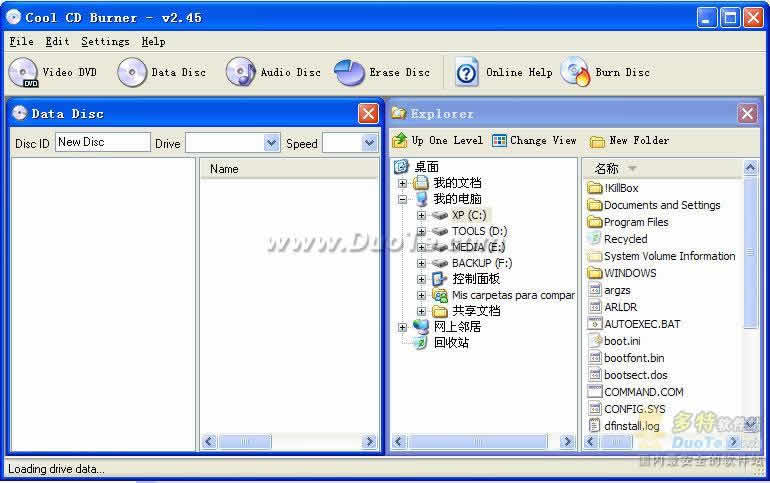
Task: Select COMMAND.COM file icon
Action: pos(595,392)
